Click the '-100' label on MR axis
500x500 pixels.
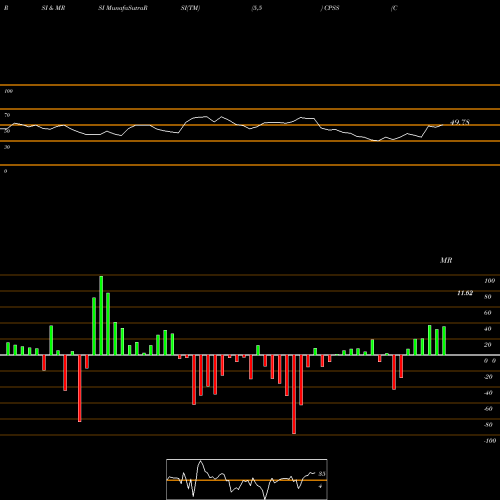point(490,441)
